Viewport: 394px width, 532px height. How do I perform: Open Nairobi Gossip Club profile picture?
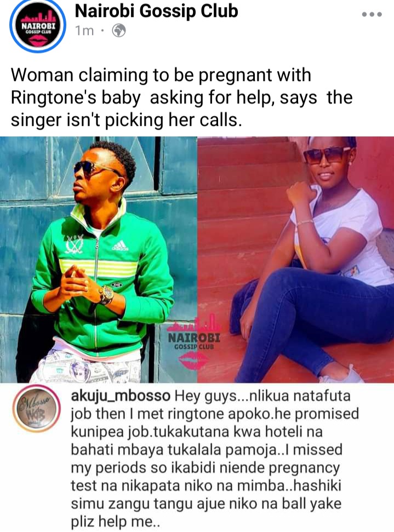pos(38,26)
